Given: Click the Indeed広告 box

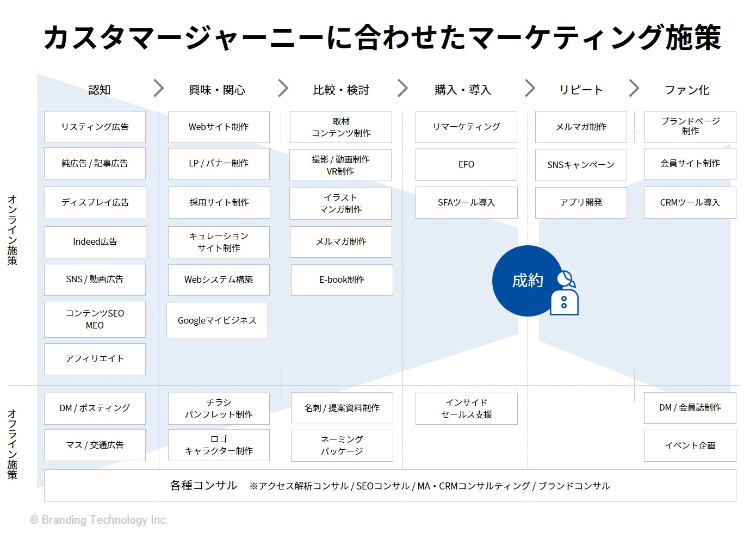Looking at the screenshot, I should pos(95,242).
